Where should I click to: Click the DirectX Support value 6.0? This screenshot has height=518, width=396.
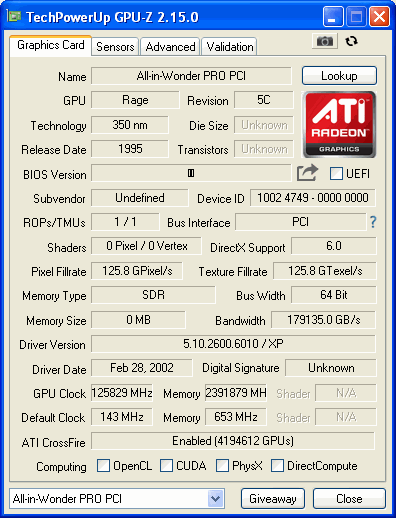tap(334, 246)
